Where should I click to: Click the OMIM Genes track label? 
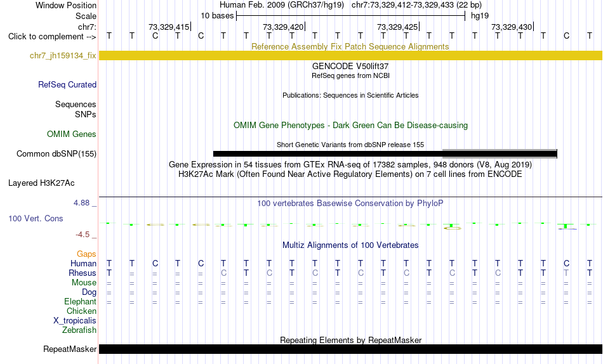72,134
